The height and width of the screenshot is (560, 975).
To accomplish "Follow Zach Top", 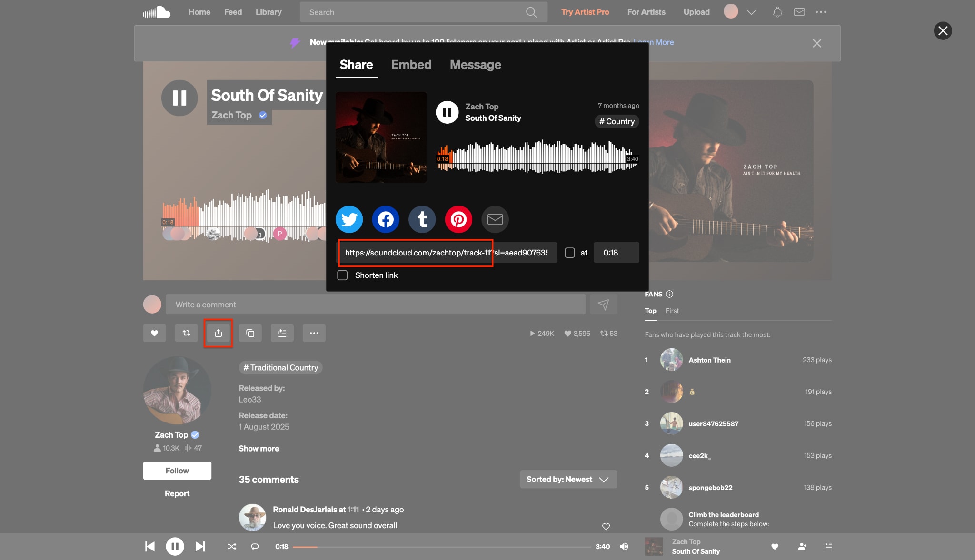I will click(x=177, y=471).
